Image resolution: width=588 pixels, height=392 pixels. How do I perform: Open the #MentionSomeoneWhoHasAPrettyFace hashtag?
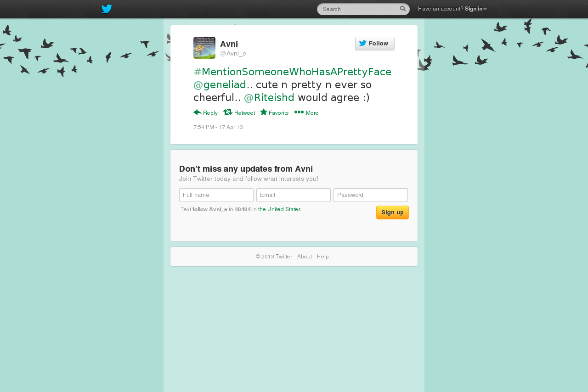(293, 72)
